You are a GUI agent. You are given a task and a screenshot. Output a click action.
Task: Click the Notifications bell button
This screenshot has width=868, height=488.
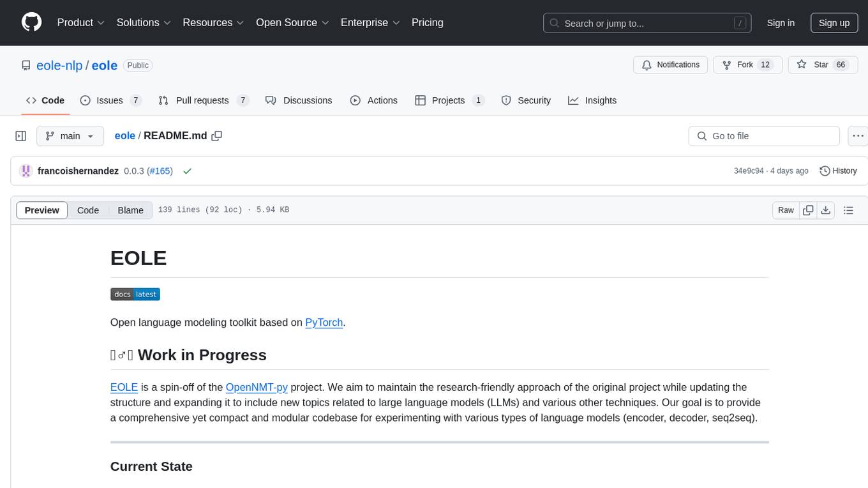tap(670, 65)
